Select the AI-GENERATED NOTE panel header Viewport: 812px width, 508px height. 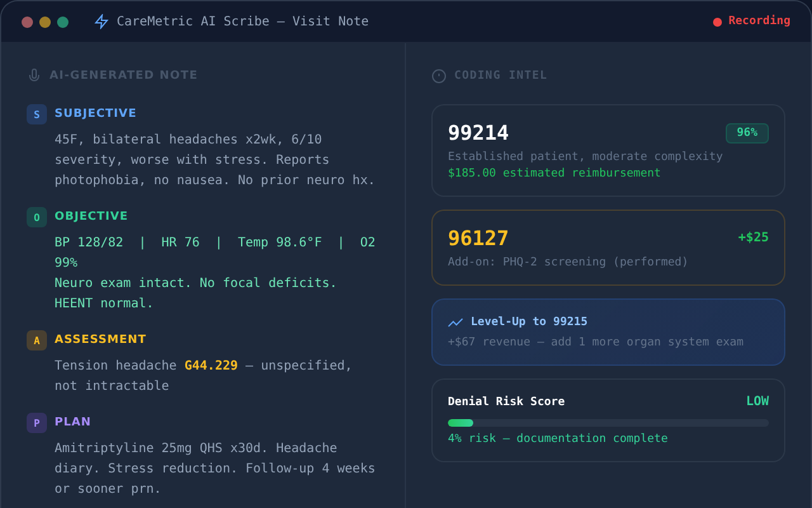click(124, 74)
